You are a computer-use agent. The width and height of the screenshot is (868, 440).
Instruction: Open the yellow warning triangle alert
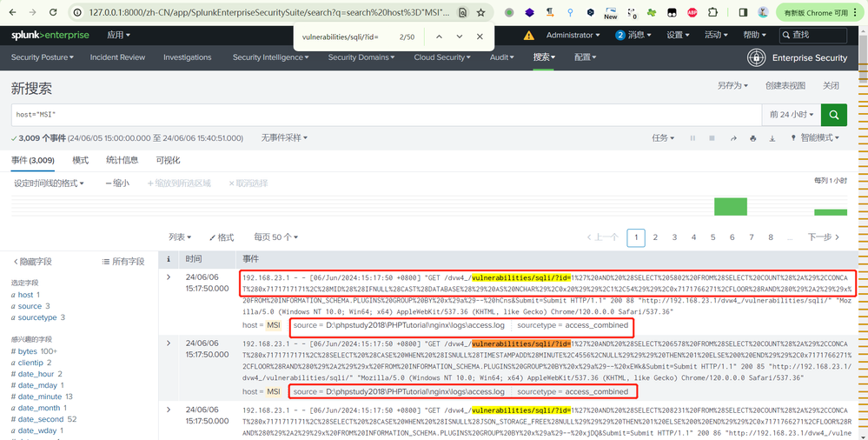coord(528,36)
